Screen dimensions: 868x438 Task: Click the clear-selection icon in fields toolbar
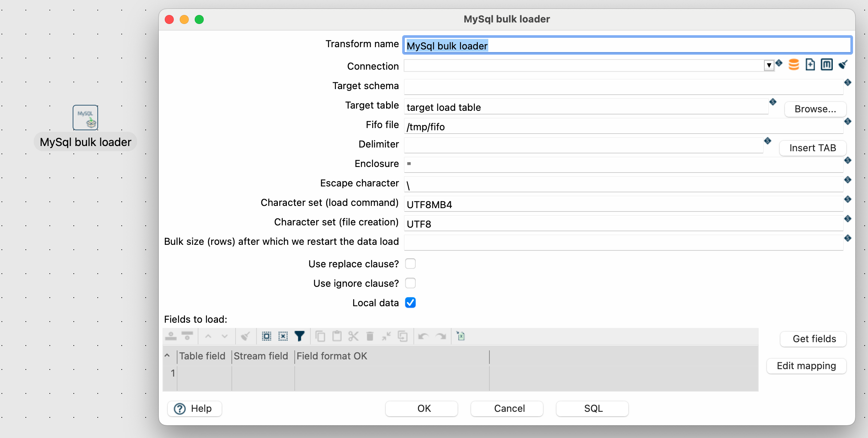(283, 336)
